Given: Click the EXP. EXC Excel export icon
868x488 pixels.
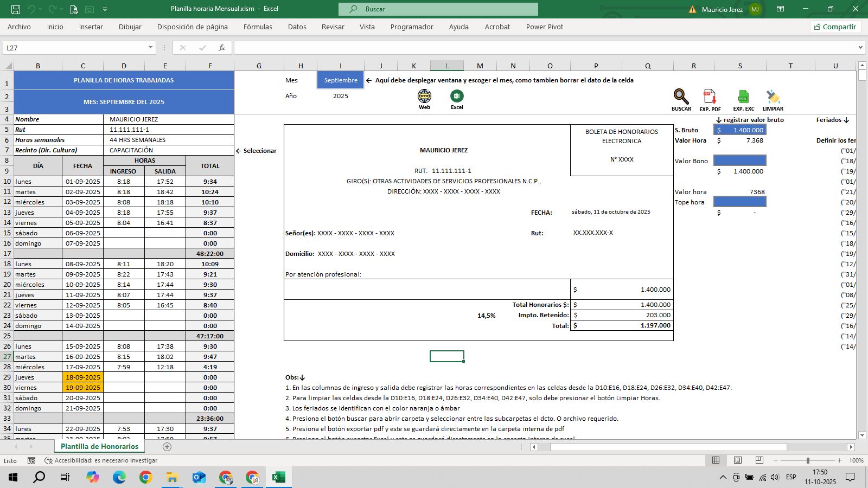Looking at the screenshot, I should (x=743, y=97).
